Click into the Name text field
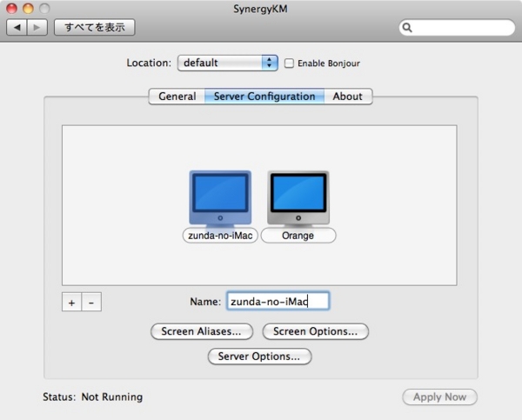Screen dimensions: 522x420 278,301
